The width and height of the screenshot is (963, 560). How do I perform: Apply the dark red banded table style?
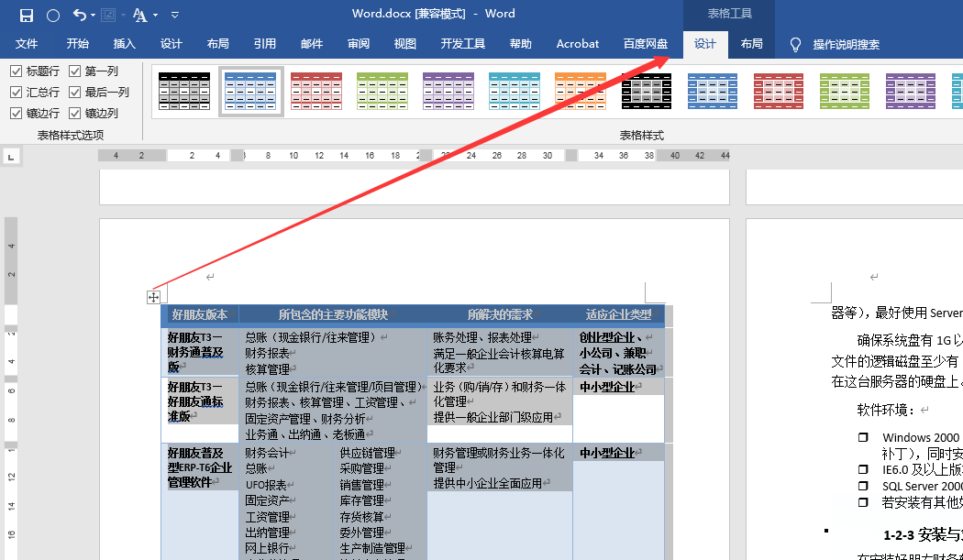click(778, 91)
